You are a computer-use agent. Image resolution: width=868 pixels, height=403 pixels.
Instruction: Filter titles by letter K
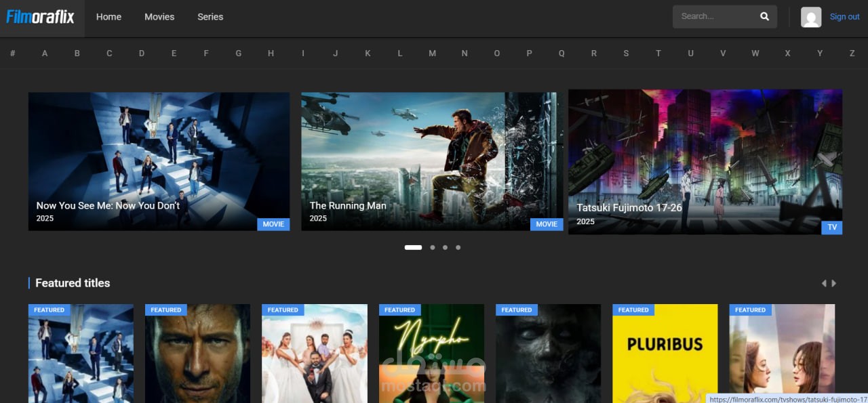pyautogui.click(x=368, y=53)
